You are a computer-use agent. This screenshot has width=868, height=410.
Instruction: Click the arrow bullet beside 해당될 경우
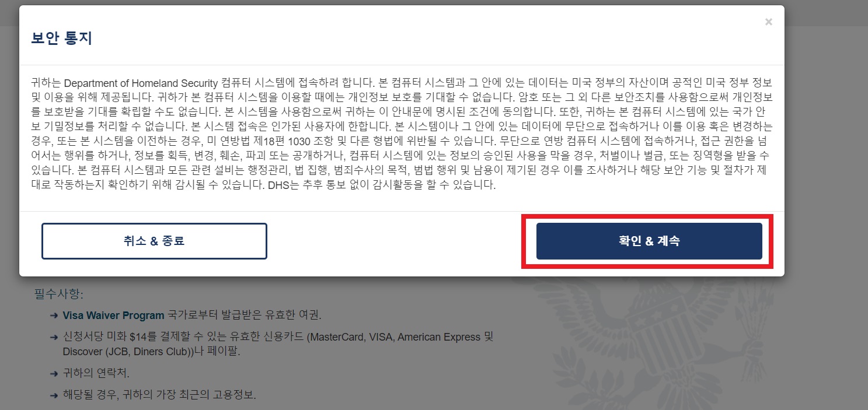pyautogui.click(x=54, y=395)
